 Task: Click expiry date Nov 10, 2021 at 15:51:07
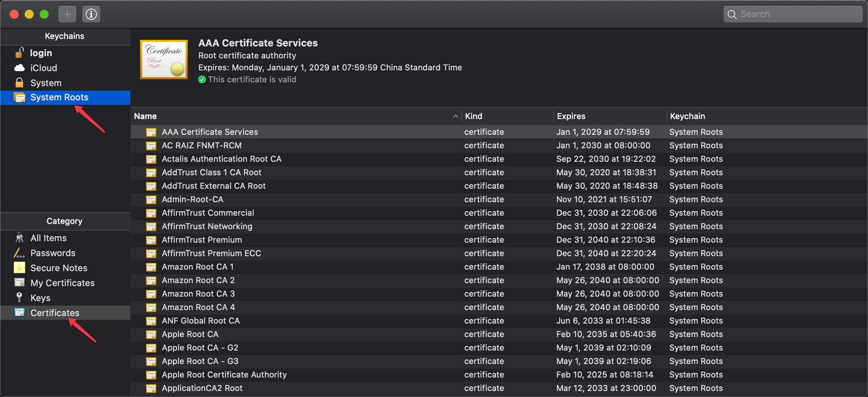(604, 199)
